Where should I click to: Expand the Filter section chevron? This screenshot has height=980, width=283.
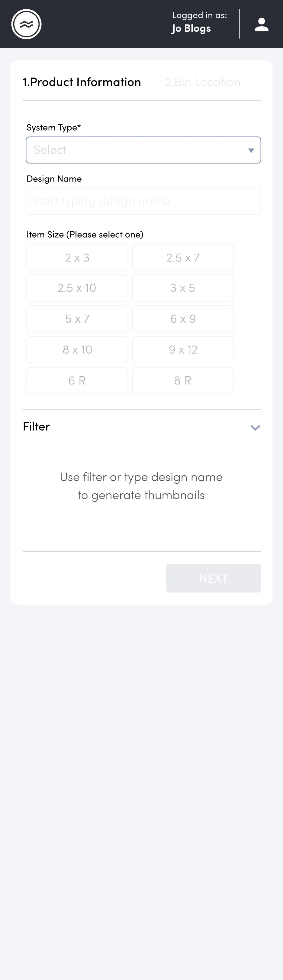point(255,427)
